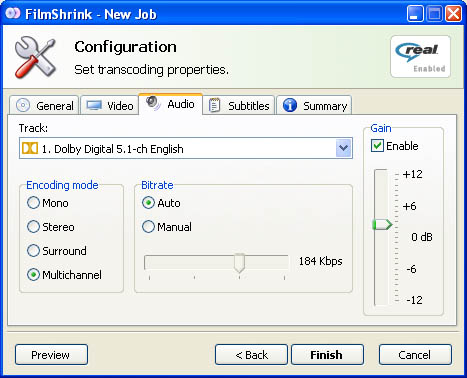Minimize the FilmShrink window
This screenshot has height=378, width=467.
415,14
